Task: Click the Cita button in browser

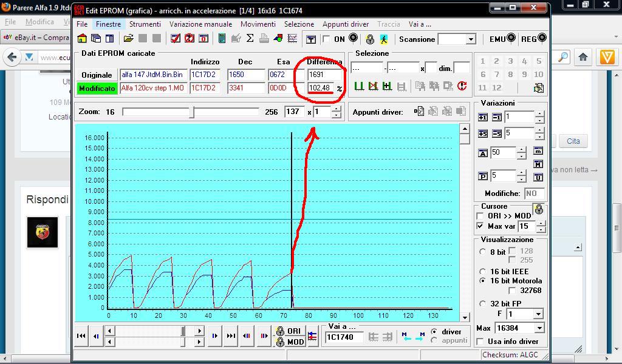Action: (573, 141)
